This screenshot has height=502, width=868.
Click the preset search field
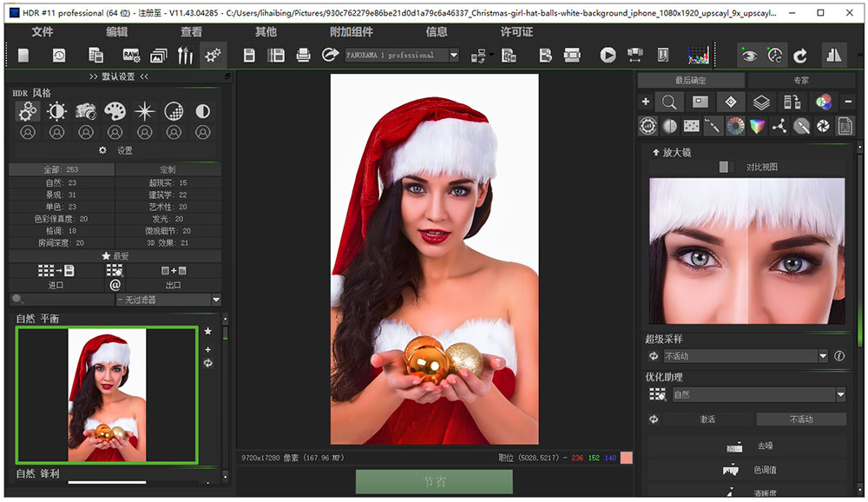click(62, 300)
